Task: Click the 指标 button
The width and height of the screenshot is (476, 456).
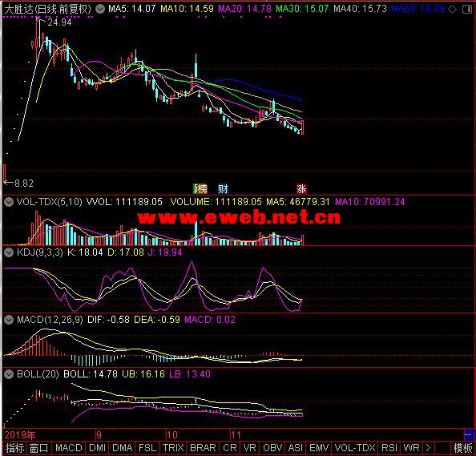Action: point(14,448)
